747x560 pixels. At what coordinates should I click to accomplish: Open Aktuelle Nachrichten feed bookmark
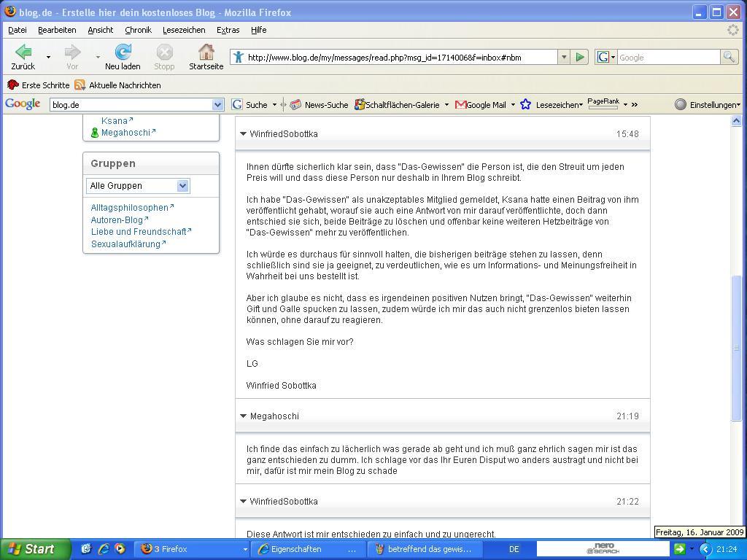118,85
